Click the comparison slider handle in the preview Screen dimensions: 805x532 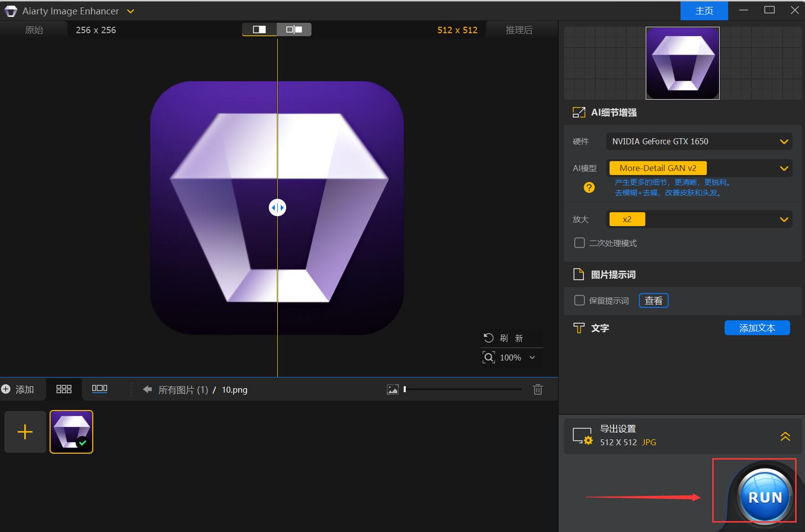click(x=277, y=207)
